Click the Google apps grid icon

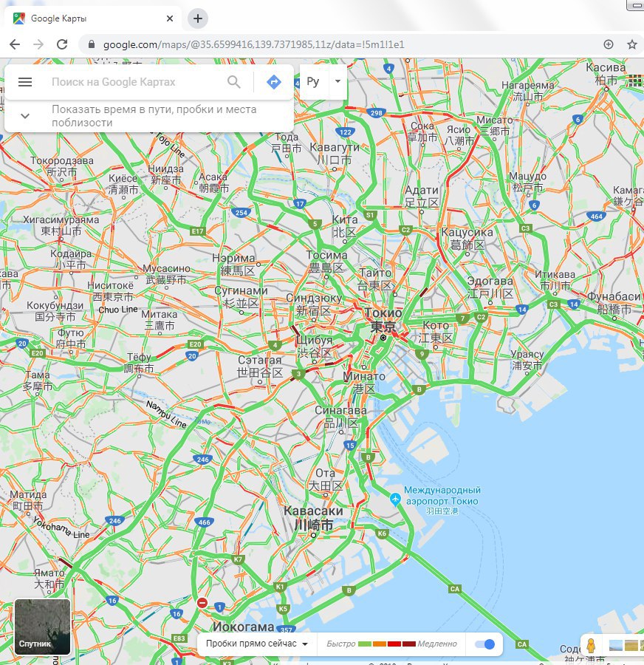pyautogui.click(x=635, y=80)
